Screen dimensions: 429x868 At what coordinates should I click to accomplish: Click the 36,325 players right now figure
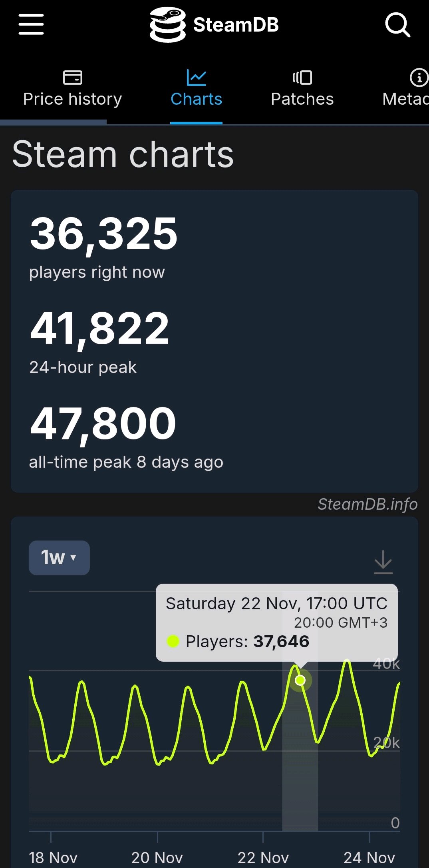[103, 234]
